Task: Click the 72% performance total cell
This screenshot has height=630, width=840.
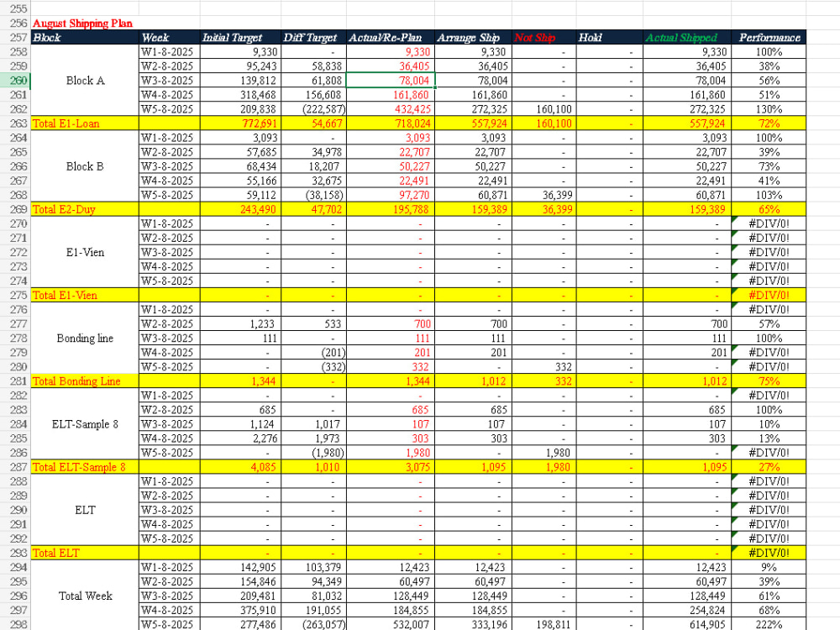Action: 769,123
